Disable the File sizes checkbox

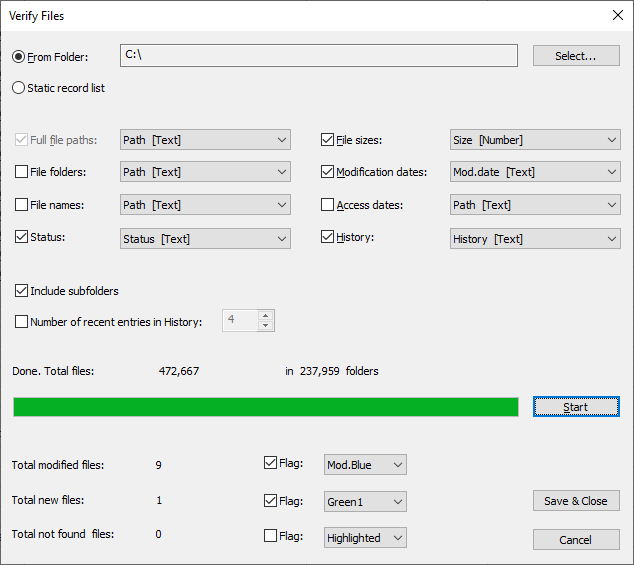click(327, 140)
